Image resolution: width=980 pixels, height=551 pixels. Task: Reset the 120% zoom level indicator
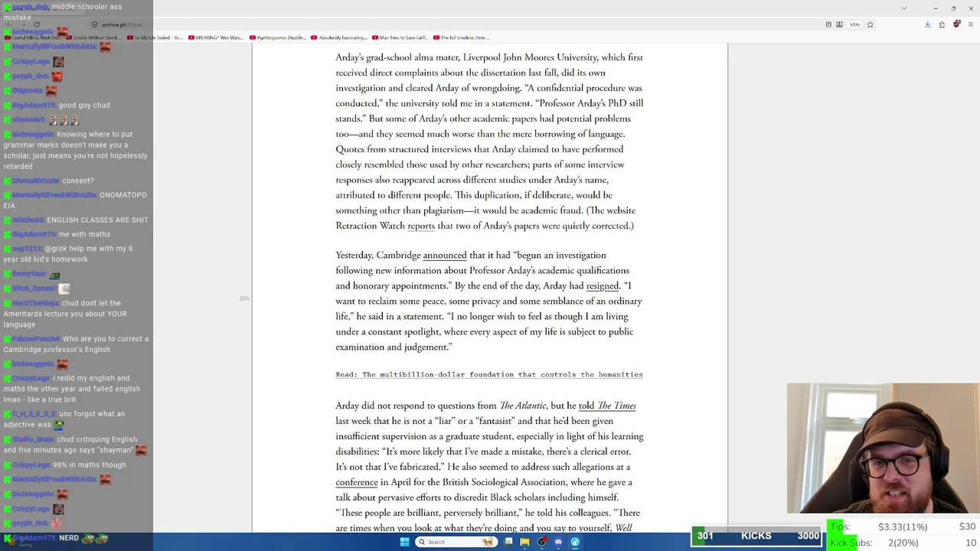pyautogui.click(x=854, y=24)
